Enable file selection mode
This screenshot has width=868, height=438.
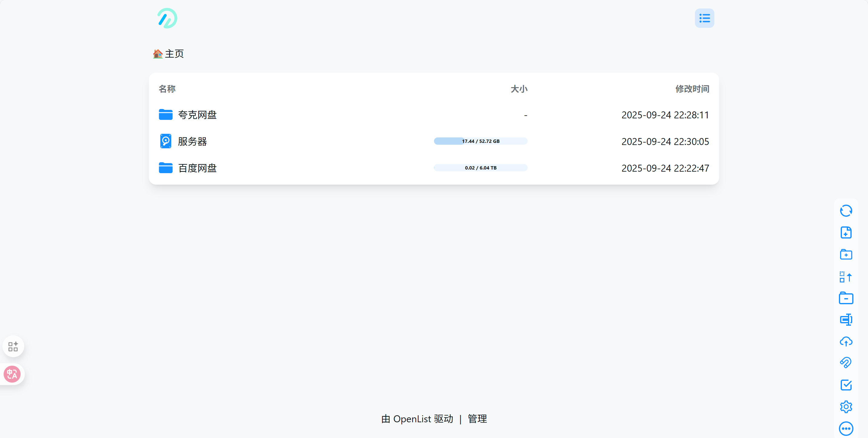[846, 385]
